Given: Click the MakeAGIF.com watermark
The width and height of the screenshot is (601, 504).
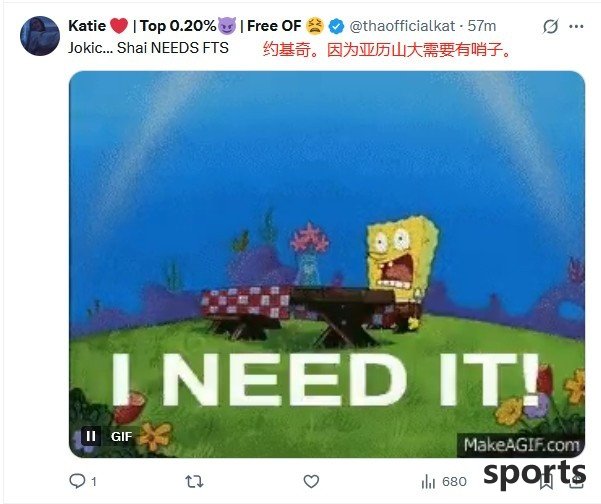Looking at the screenshot, I should click(x=521, y=445).
